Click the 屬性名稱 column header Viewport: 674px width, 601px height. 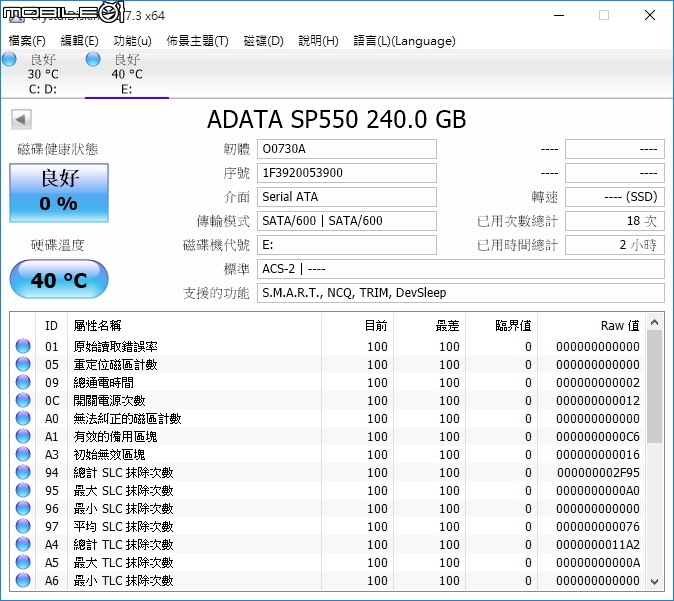point(195,325)
